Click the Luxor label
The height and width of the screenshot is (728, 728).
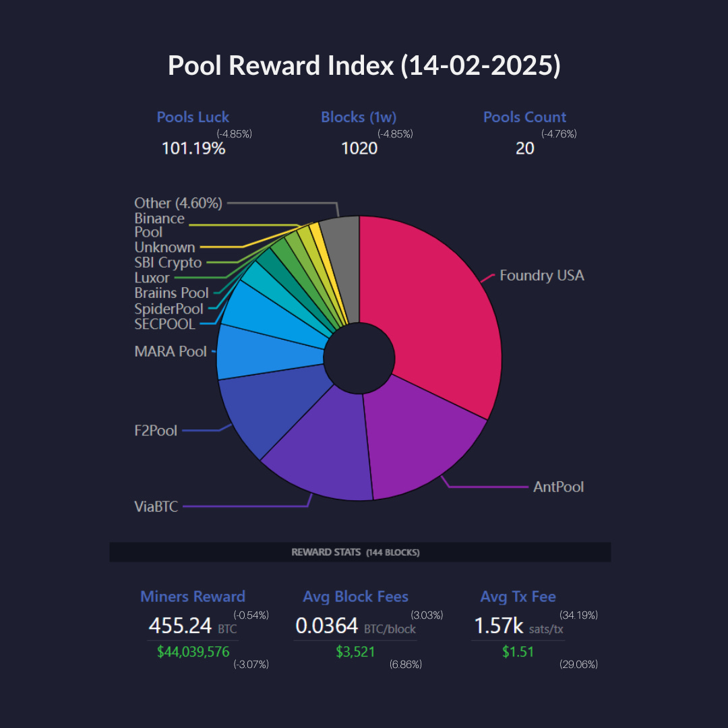152,278
